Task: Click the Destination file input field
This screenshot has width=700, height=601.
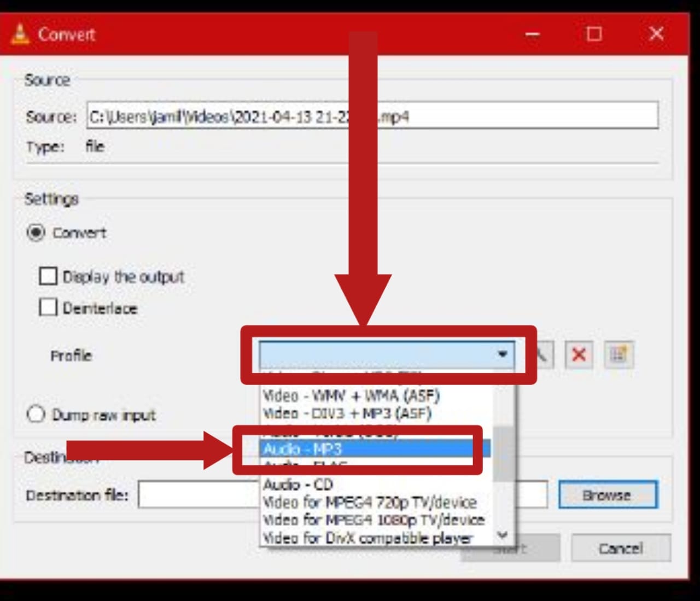Action: 342,495
